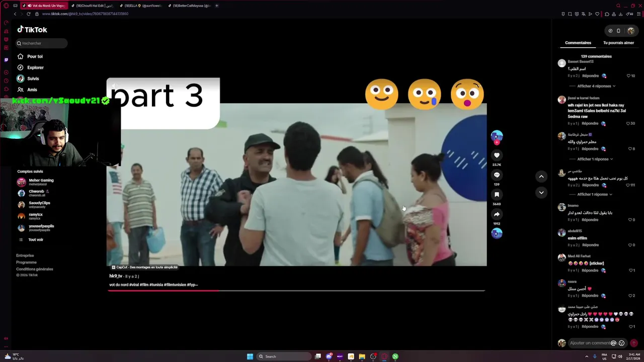
Task: Open the spinning music disc below share
Action: click(x=497, y=233)
